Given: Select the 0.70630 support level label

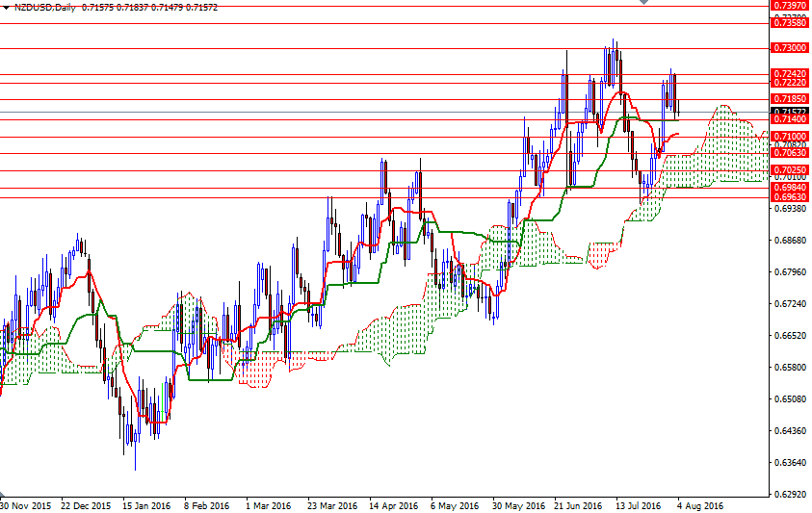Looking at the screenshot, I should pyautogui.click(x=790, y=153).
